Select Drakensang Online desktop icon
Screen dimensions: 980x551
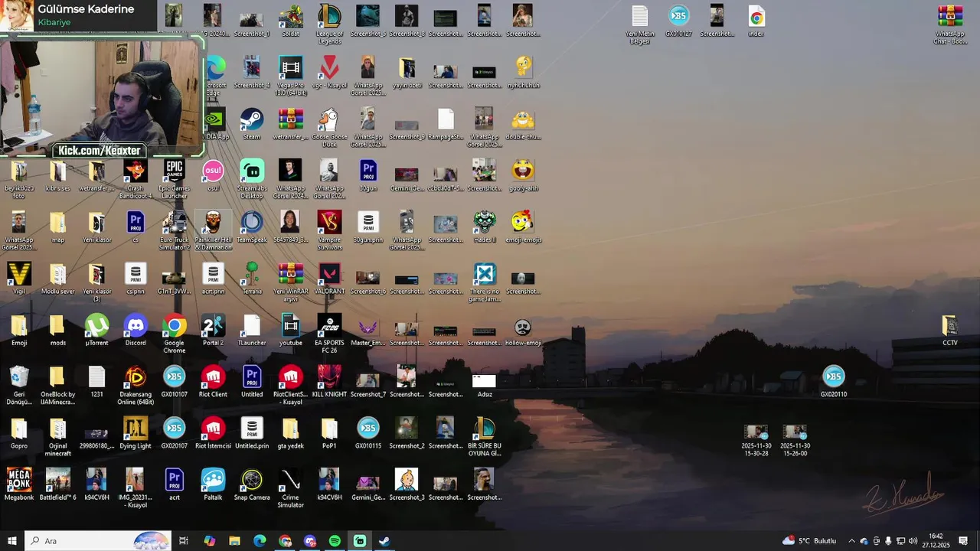point(136,385)
